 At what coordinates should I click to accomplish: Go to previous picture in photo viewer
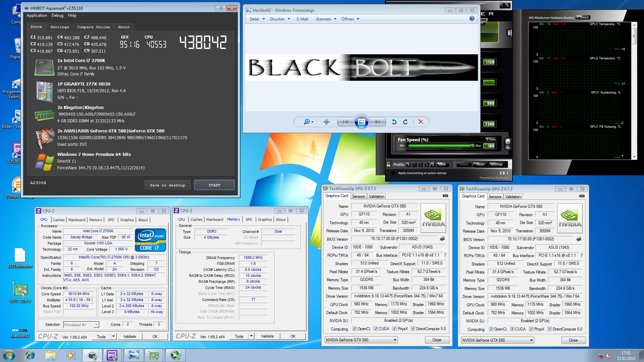(x=345, y=122)
